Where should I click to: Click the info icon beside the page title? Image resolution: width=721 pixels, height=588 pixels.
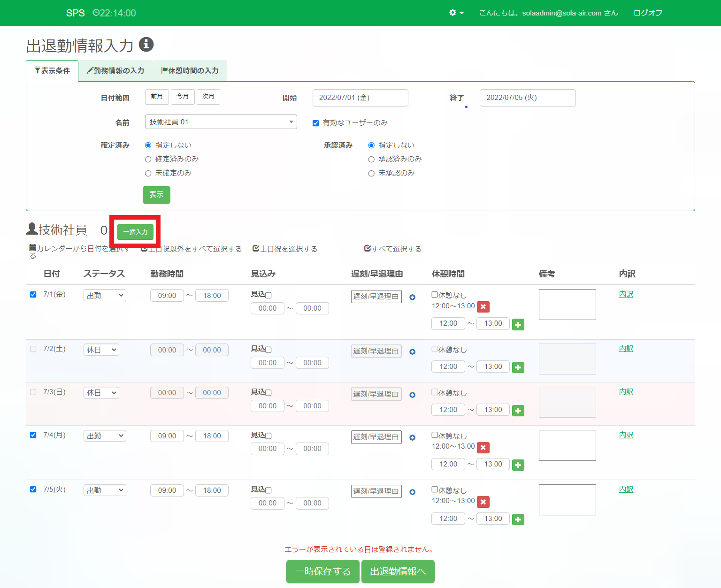146,44
